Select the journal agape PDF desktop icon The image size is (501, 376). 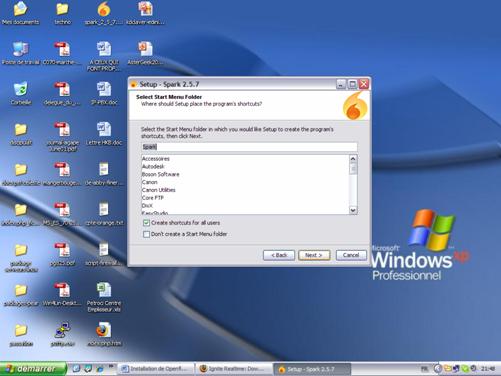[62, 137]
